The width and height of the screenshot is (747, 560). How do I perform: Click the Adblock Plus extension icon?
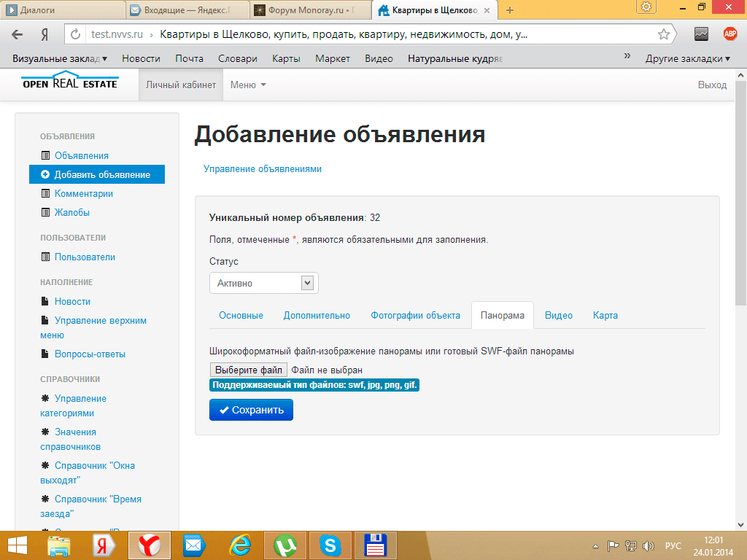pos(729,34)
